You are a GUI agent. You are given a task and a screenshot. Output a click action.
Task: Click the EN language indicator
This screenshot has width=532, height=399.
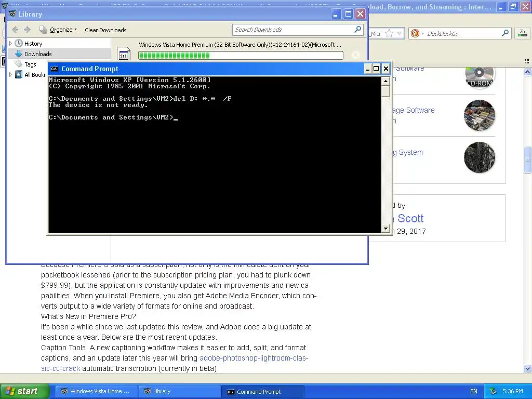click(x=474, y=392)
